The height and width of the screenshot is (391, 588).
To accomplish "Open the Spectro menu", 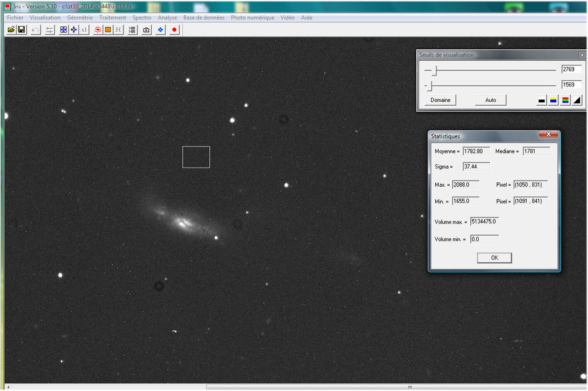I will click(142, 18).
